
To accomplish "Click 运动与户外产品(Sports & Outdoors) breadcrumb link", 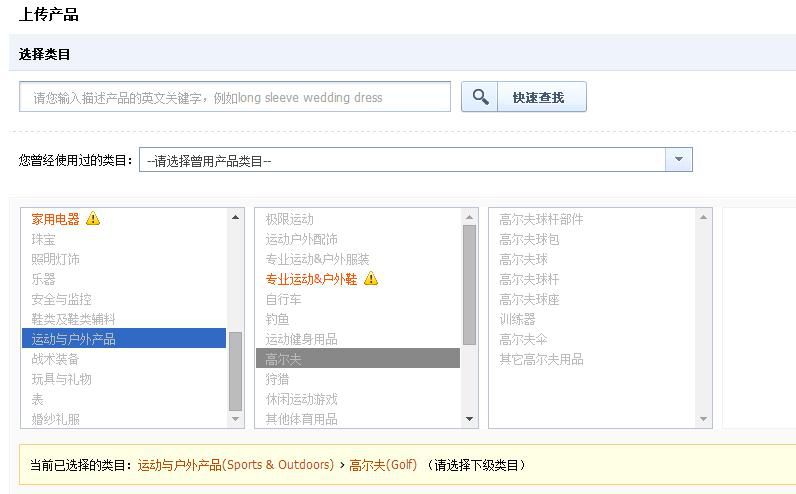I will pos(236,465).
